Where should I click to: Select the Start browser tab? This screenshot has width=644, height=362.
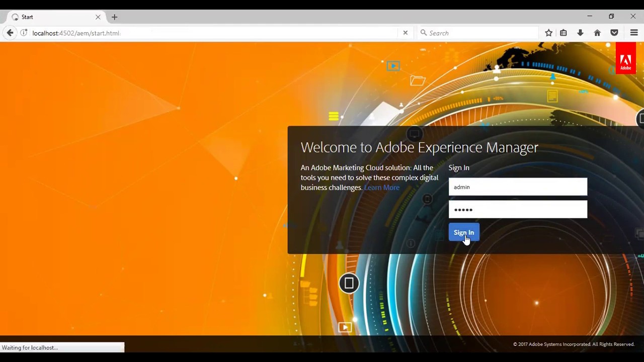click(56, 17)
